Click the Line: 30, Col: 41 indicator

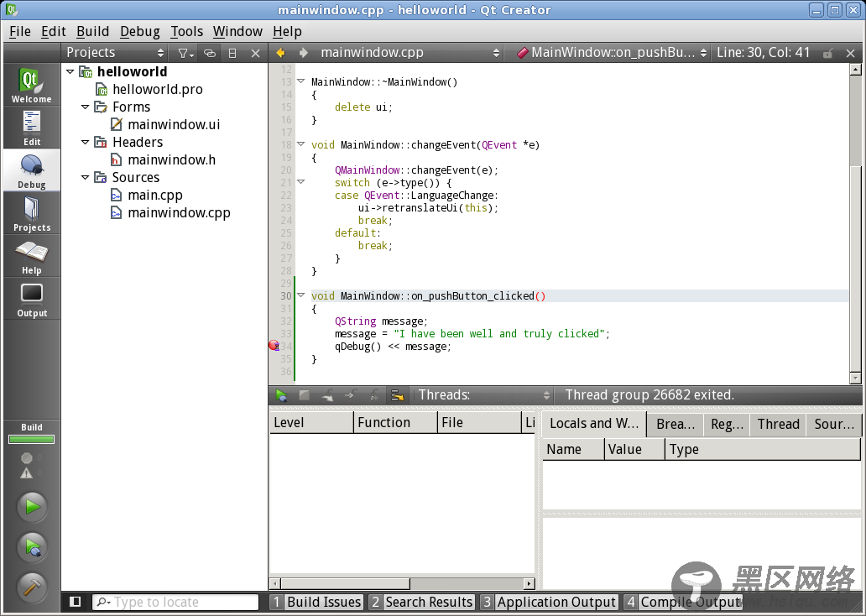tap(764, 53)
